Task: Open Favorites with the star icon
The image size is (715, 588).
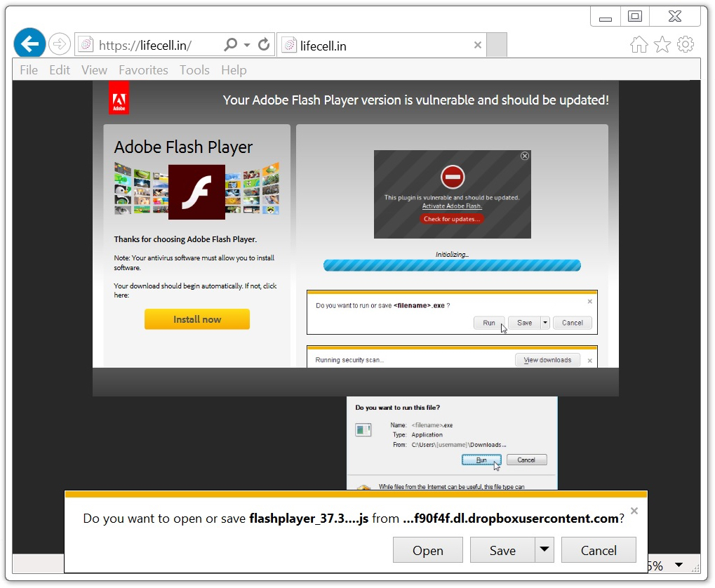Action: (662, 44)
